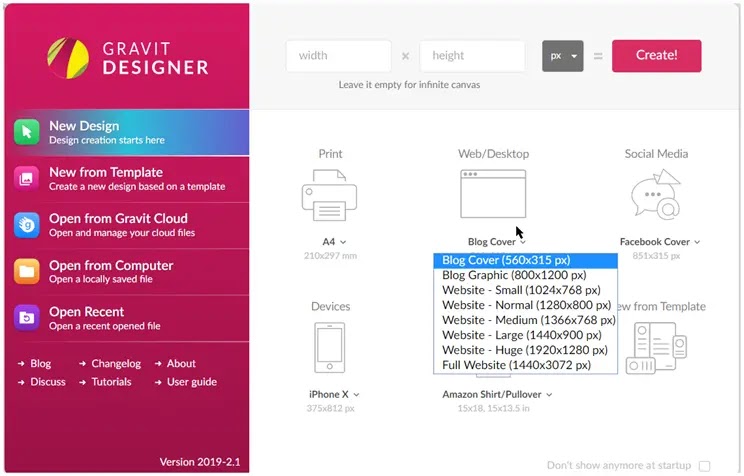Click the Print category heading
The image size is (744, 476).
[x=330, y=154]
